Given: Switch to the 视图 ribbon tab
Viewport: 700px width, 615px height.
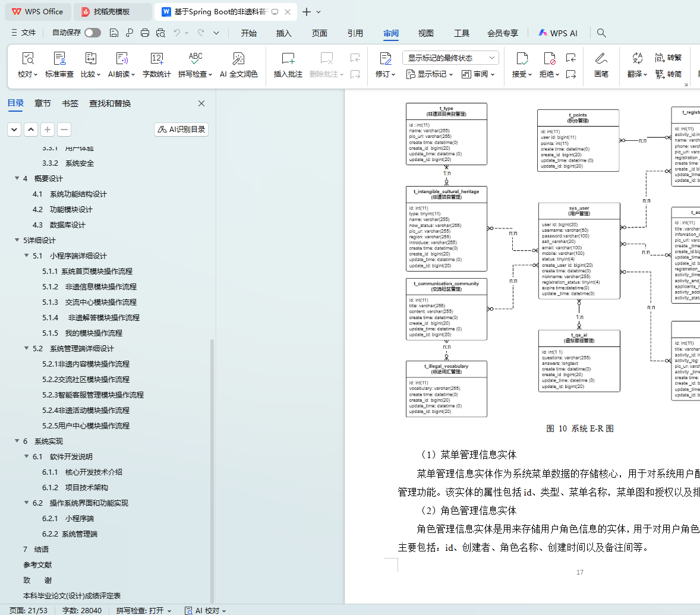Looking at the screenshot, I should click(x=425, y=33).
